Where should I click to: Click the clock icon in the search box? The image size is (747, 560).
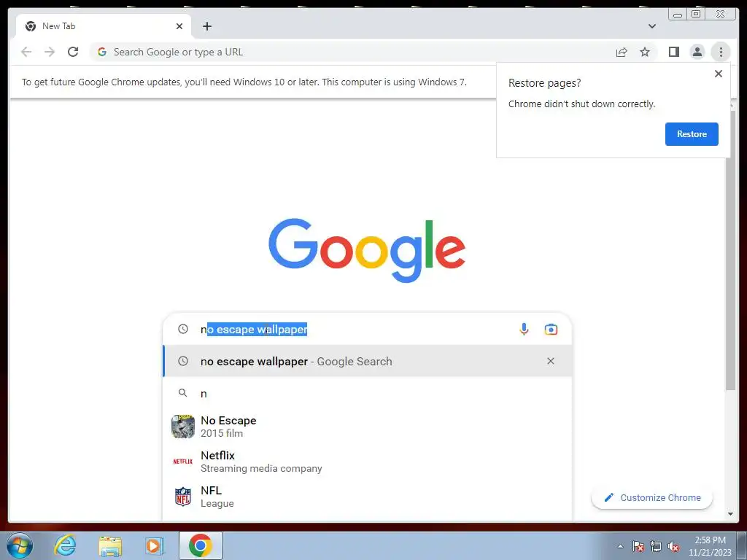[183, 329]
